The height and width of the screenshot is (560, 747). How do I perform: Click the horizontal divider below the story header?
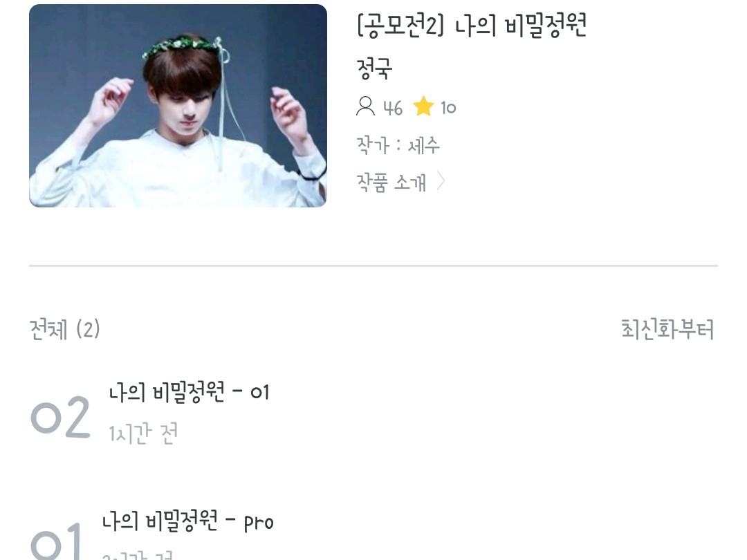pyautogui.click(x=373, y=265)
